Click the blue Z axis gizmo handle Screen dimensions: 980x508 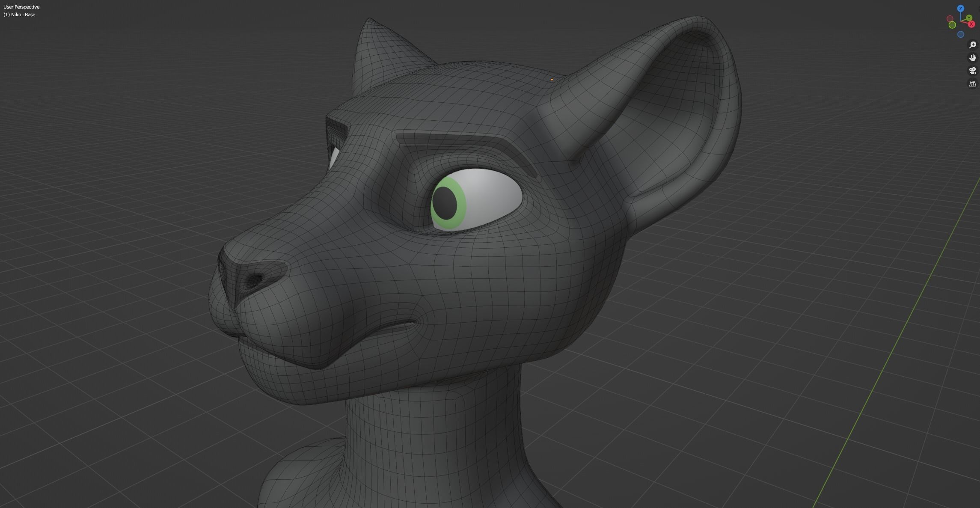(961, 9)
